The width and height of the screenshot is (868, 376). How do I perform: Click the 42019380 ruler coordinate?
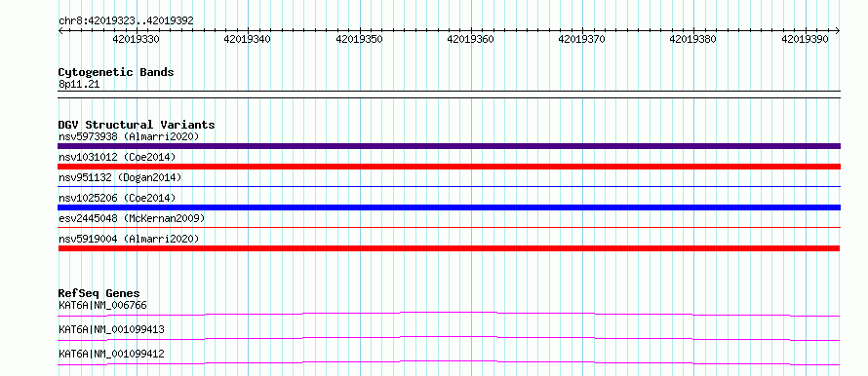tap(693, 39)
